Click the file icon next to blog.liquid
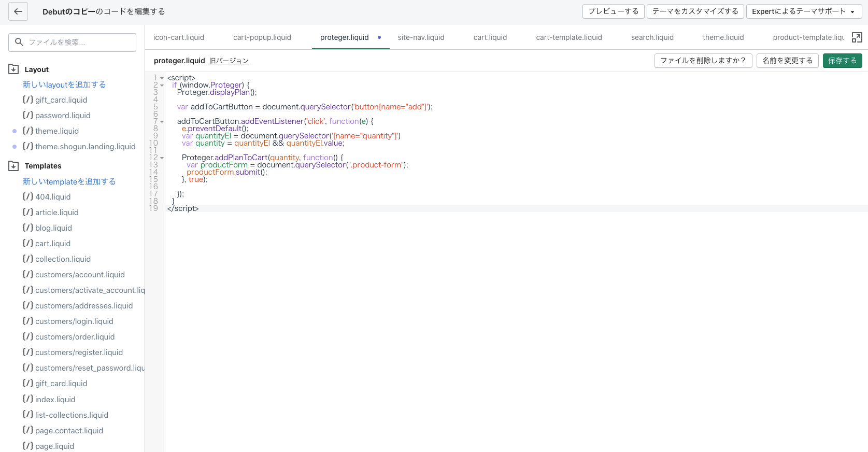868x452 pixels. point(28,228)
